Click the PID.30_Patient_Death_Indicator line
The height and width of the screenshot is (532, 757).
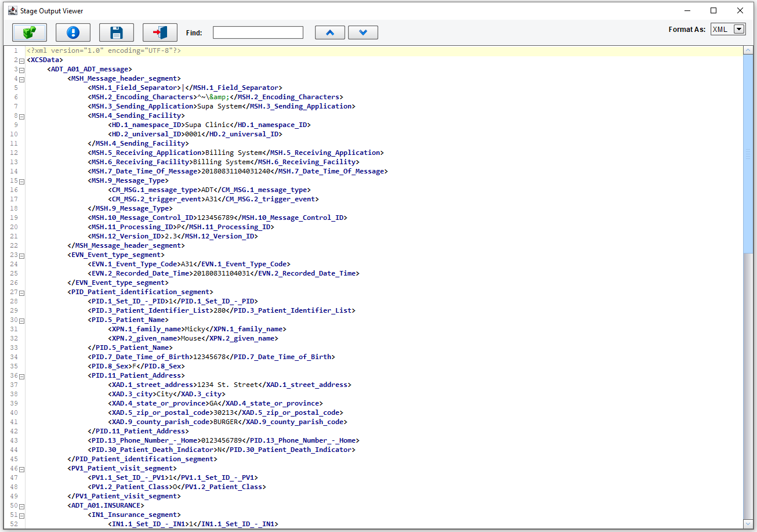[x=222, y=450]
